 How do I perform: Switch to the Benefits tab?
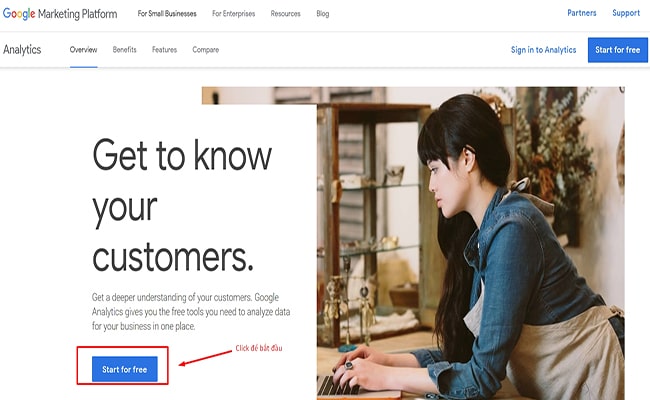(124, 49)
